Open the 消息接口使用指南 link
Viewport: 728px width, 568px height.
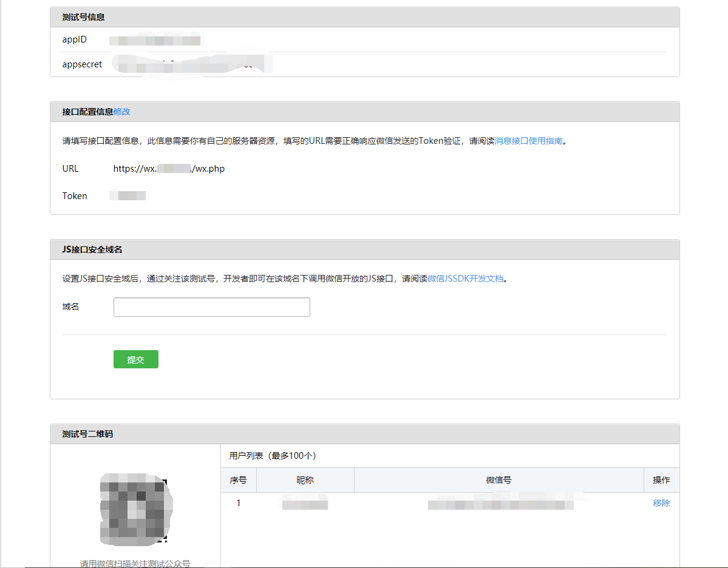coord(528,141)
